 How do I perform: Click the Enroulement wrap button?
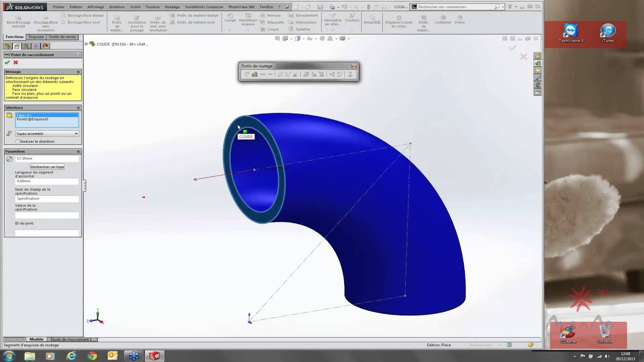pos(303,16)
